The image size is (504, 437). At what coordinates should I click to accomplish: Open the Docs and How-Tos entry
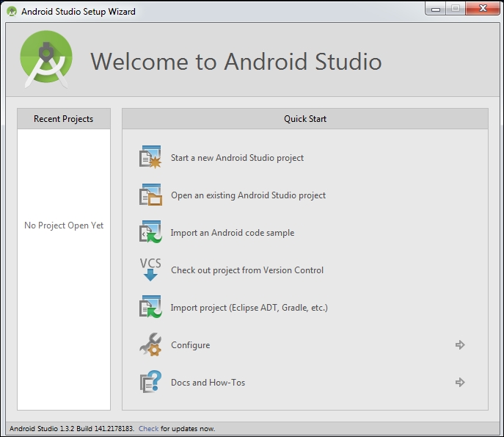coord(208,383)
